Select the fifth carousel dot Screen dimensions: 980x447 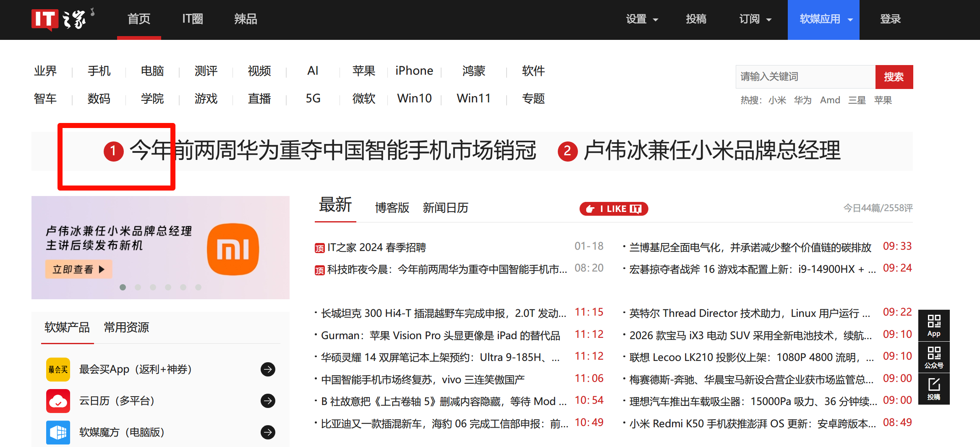[x=183, y=287]
